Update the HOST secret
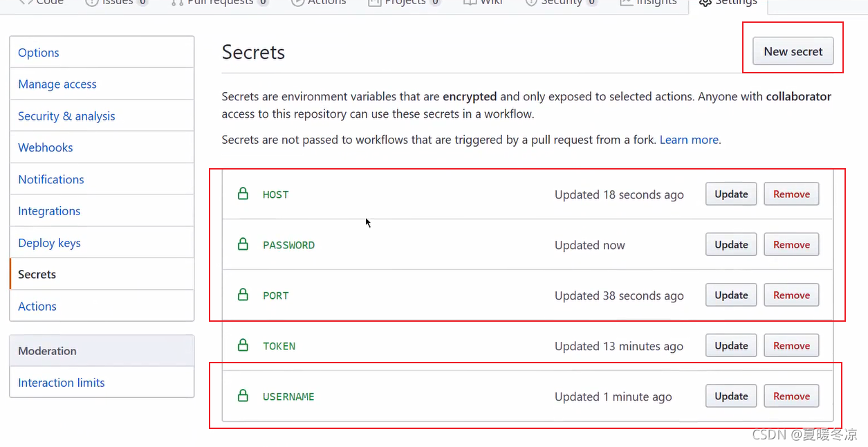The image size is (868, 447). tap(731, 194)
